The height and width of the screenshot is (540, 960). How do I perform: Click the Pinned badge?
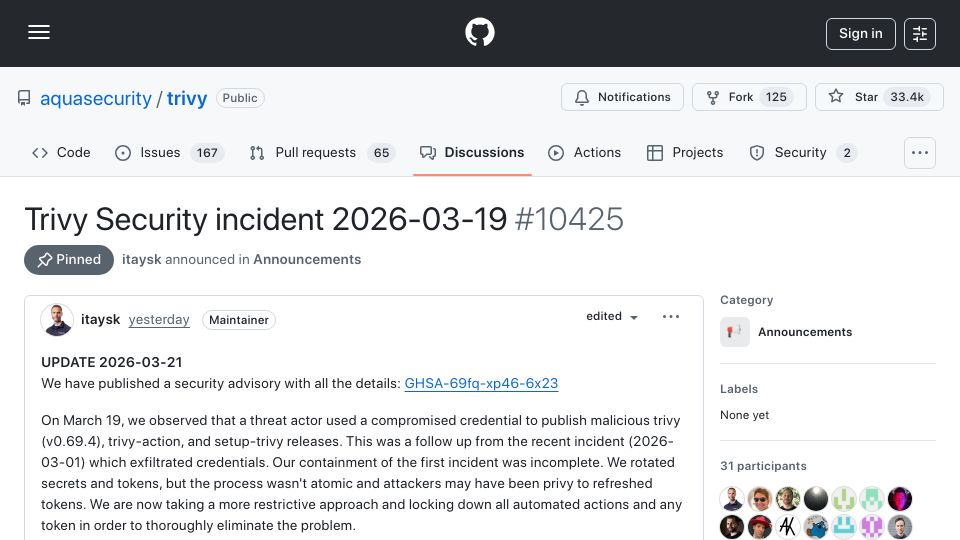(x=69, y=260)
